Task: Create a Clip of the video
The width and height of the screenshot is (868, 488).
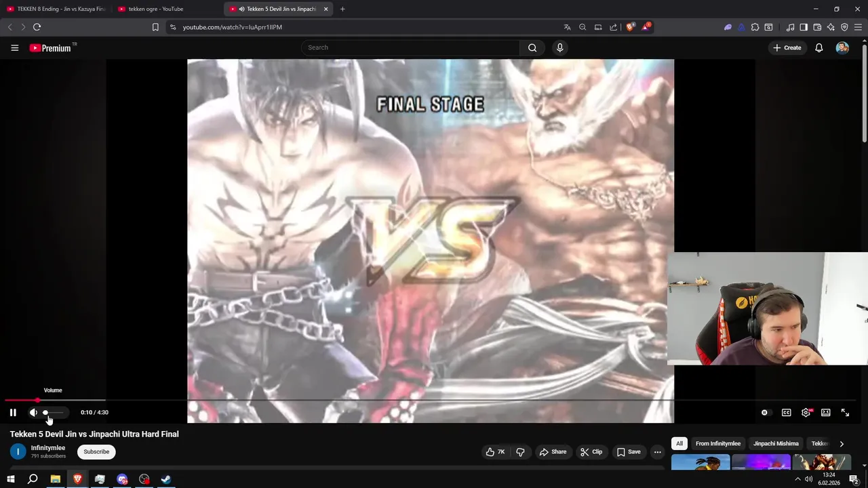Action: (591, 452)
